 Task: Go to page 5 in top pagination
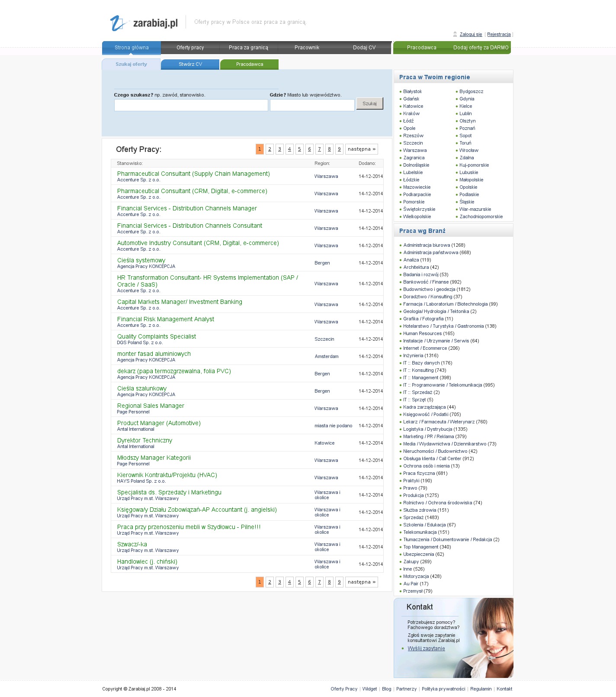[x=299, y=149]
